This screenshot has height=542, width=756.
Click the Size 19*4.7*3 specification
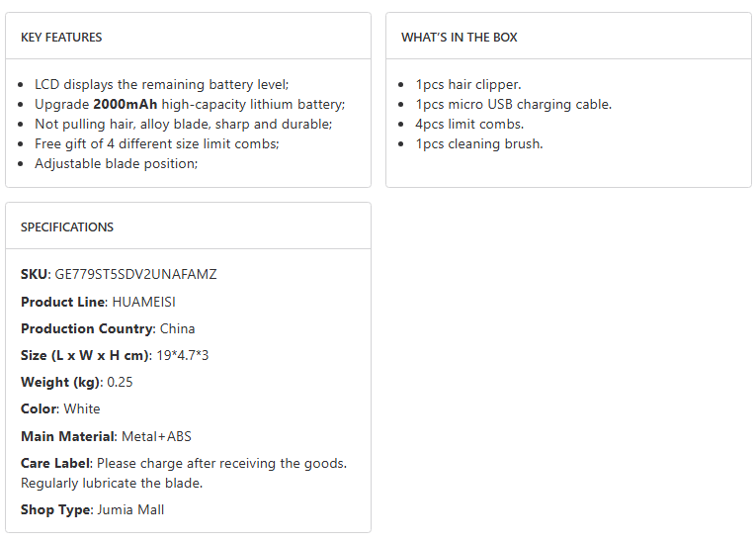tap(115, 355)
